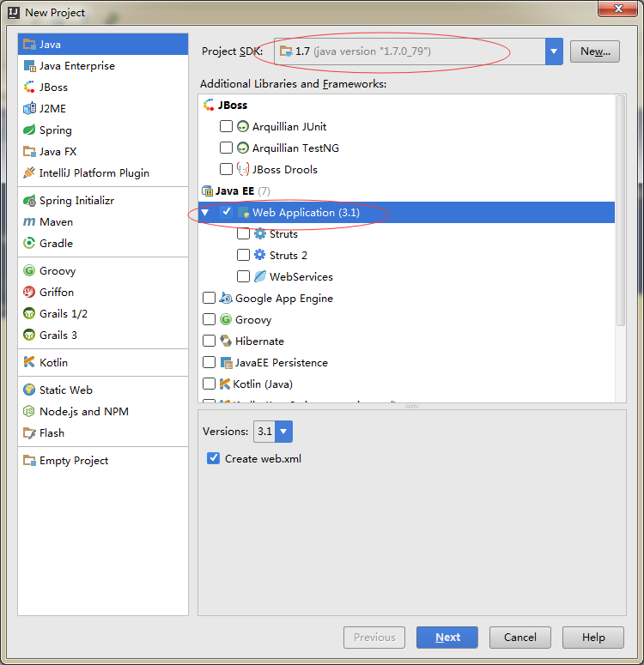The height and width of the screenshot is (665, 644).
Task: Select Java Enterprise project category
Action: (103, 66)
